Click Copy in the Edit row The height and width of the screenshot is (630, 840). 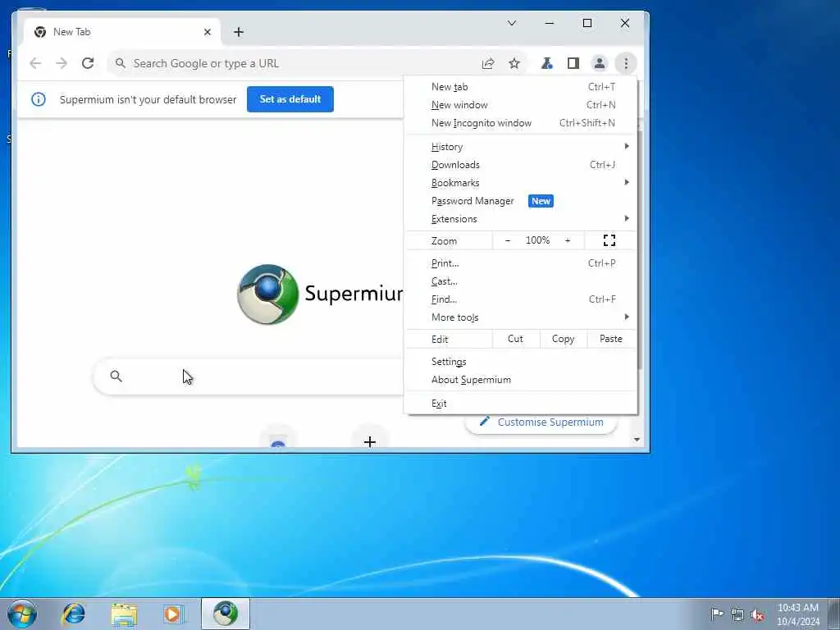click(x=563, y=339)
